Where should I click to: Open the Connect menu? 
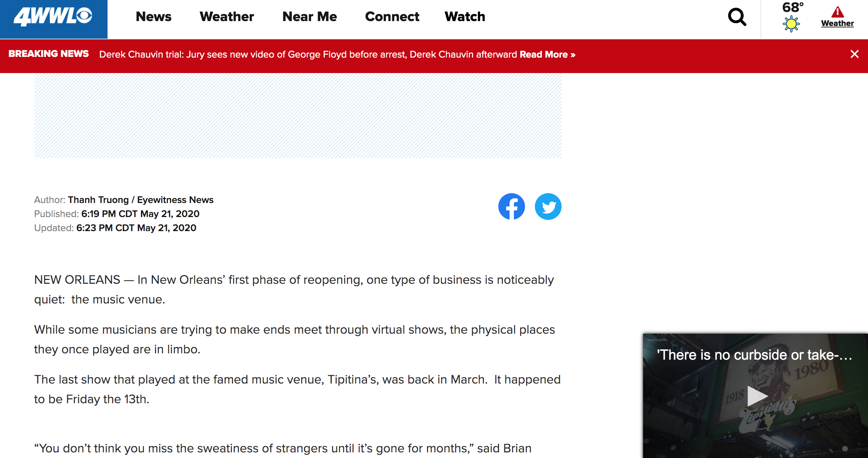point(392,17)
